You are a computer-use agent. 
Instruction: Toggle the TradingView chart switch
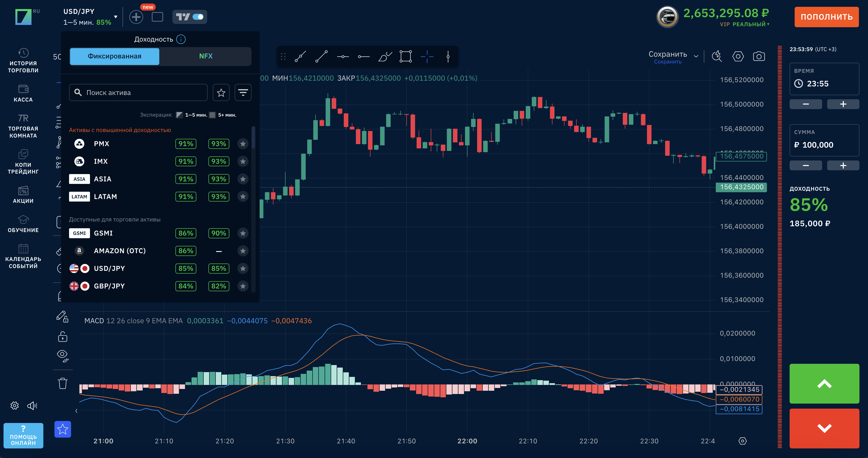(x=198, y=17)
